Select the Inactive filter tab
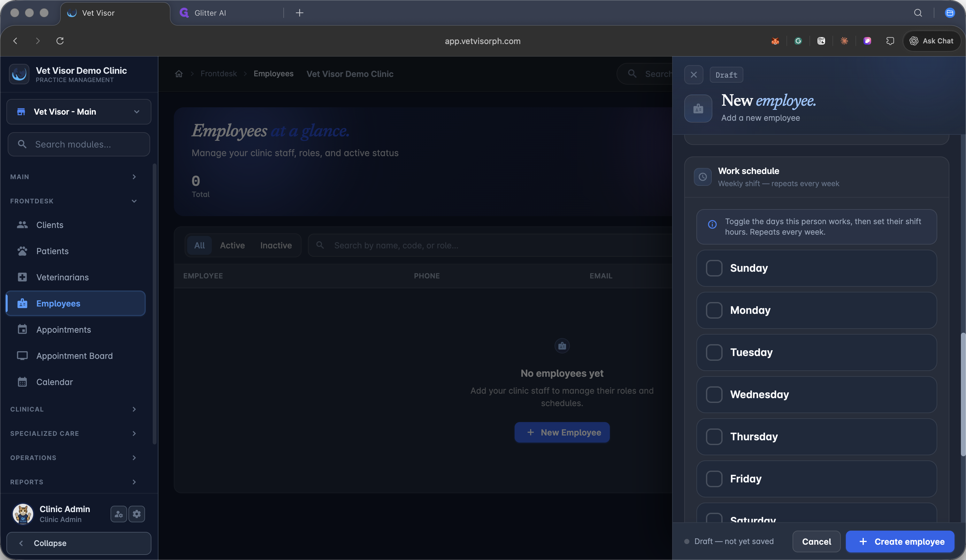 point(276,245)
